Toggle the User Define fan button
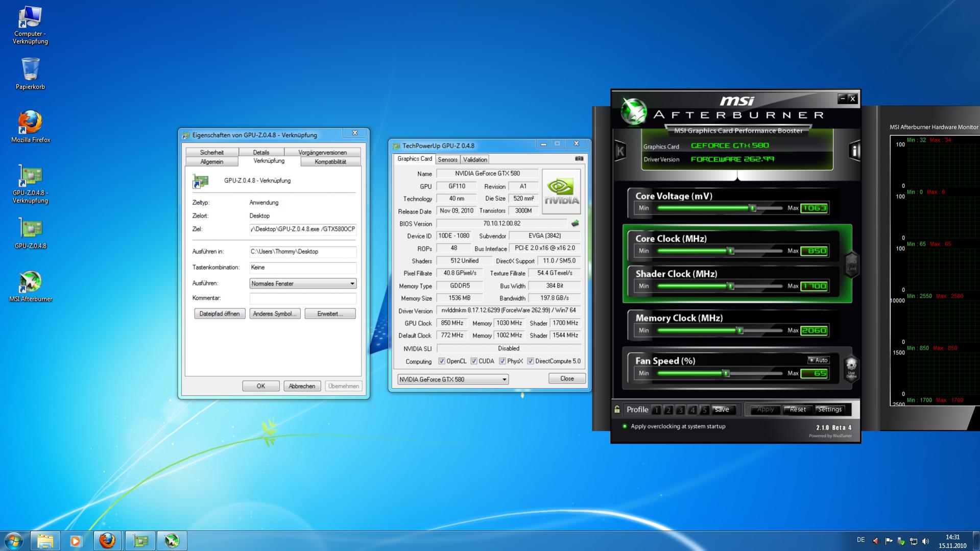Image resolution: width=980 pixels, height=551 pixels. pos(851,368)
